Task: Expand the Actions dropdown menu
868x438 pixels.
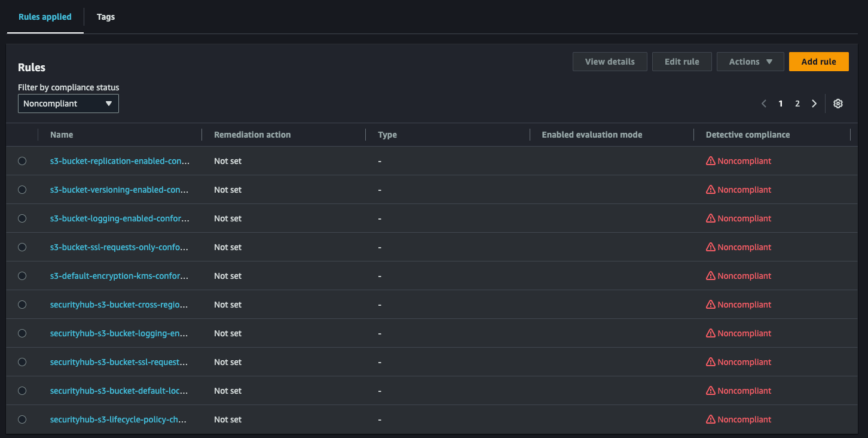Action: pyautogui.click(x=750, y=62)
